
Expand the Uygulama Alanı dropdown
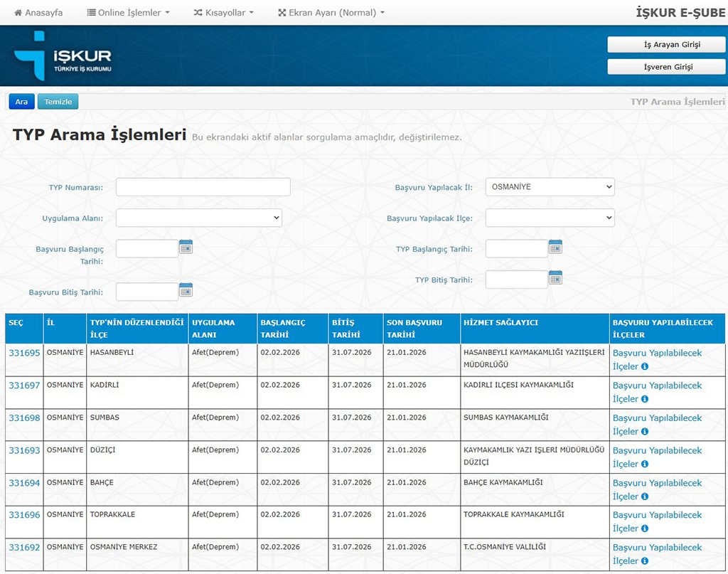(x=199, y=218)
